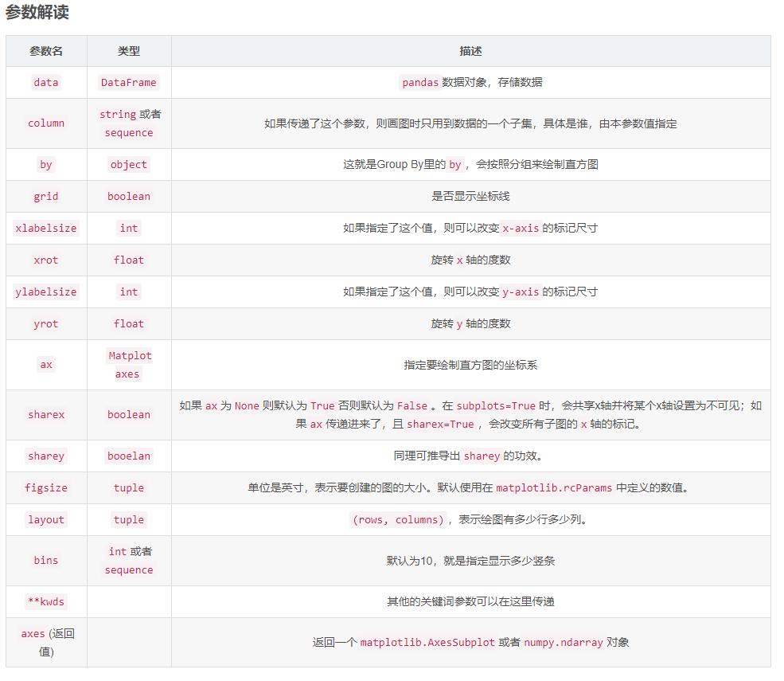Click the layout parameter name

45,519
